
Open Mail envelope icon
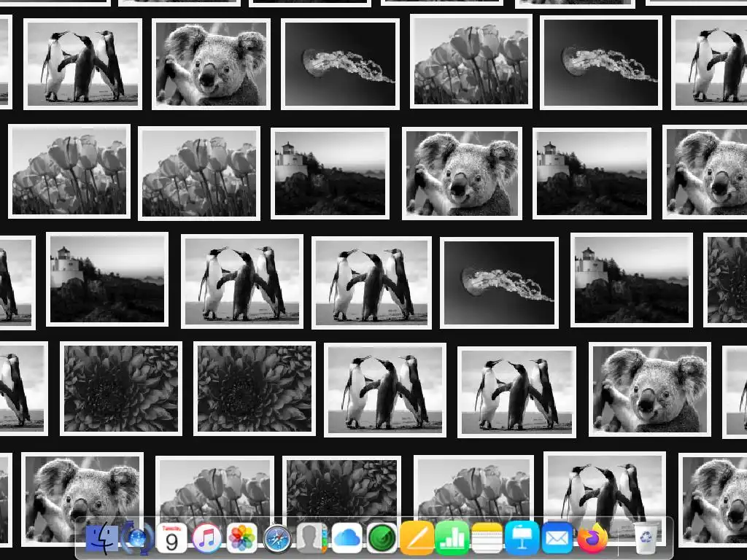pos(557,539)
